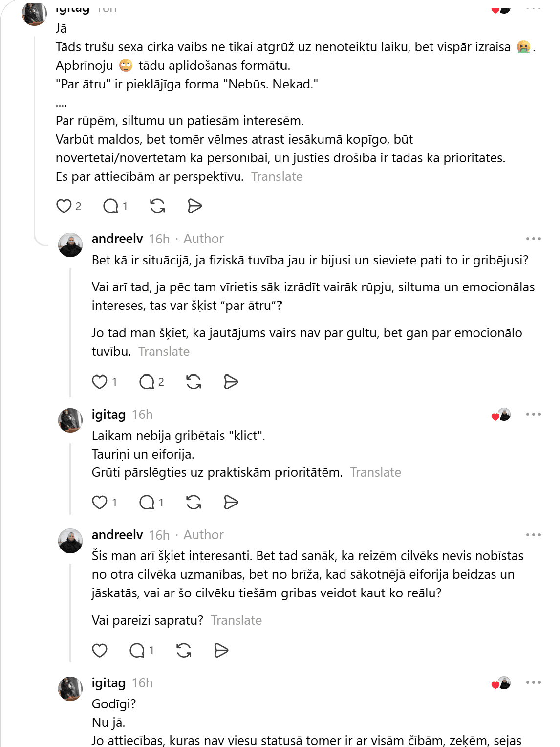Open more options on igitag's 'klict' comment
The height and width of the screenshot is (747, 560).
coord(534,414)
